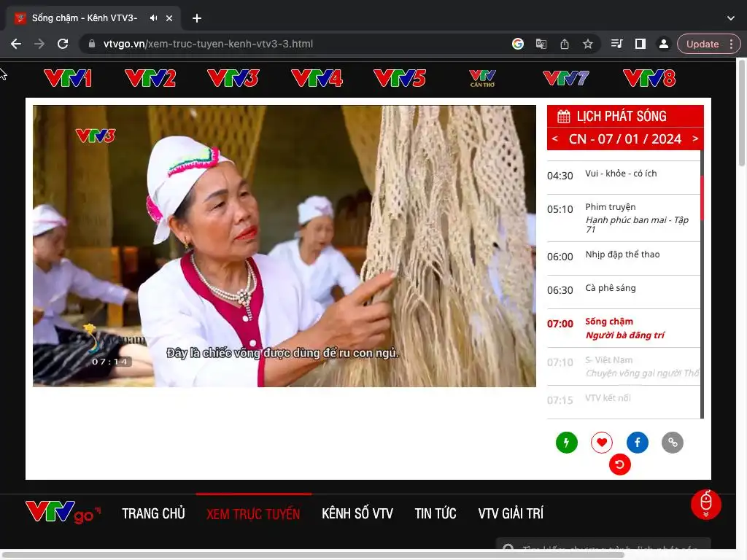
Task: Select Xem Trực Tuyến menu item
Action: (x=253, y=513)
